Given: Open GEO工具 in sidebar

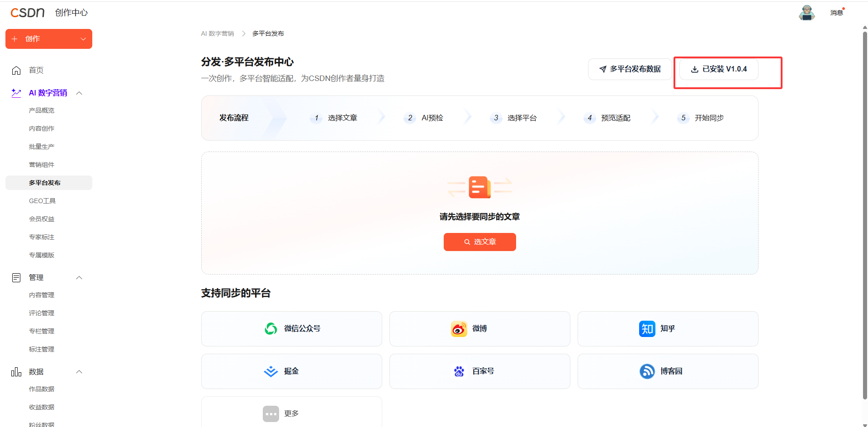Looking at the screenshot, I should 43,201.
